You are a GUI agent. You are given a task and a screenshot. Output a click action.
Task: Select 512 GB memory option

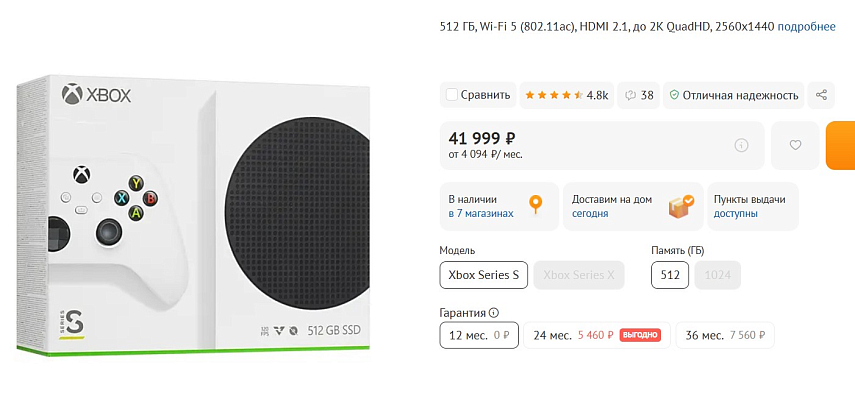(670, 274)
